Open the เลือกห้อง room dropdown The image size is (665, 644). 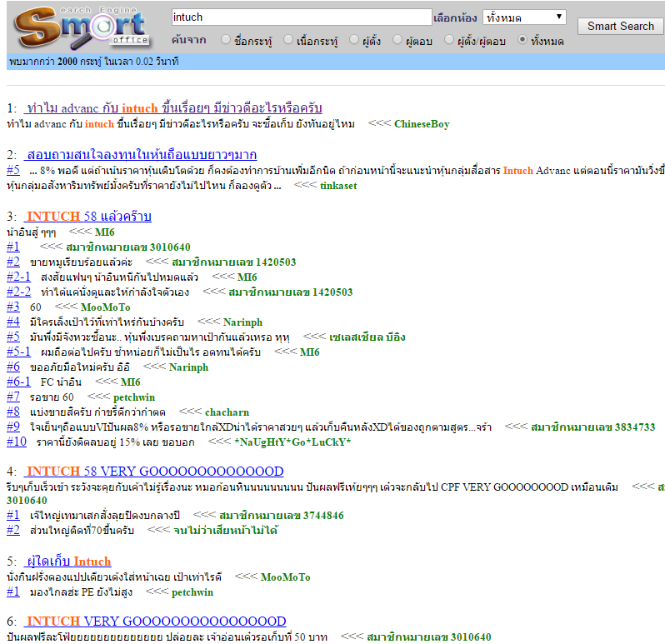click(524, 17)
